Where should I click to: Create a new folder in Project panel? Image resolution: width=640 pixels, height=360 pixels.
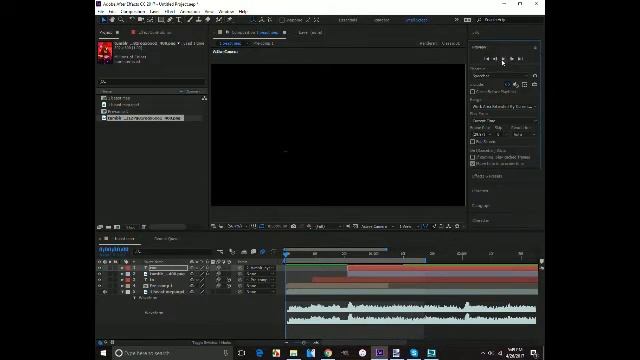(x=109, y=227)
